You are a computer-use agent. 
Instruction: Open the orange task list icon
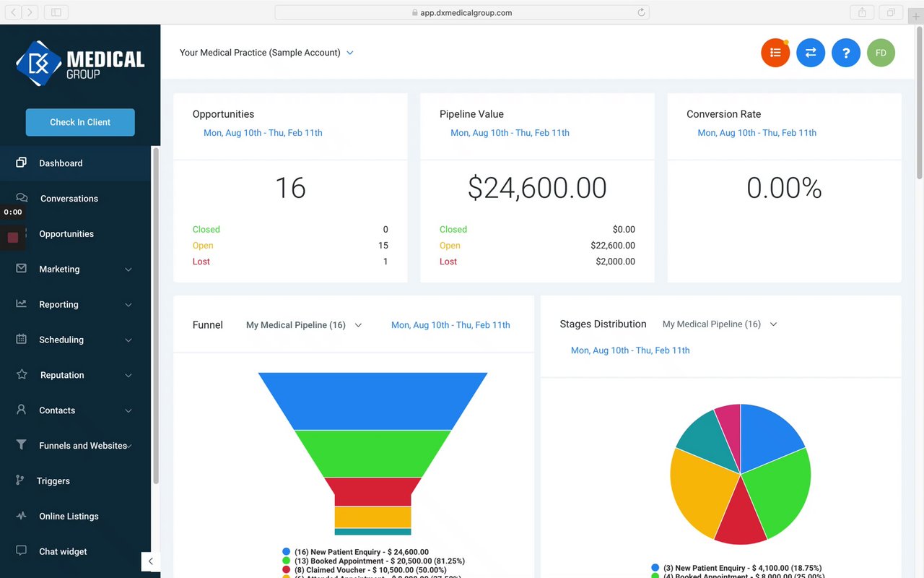[775, 53]
